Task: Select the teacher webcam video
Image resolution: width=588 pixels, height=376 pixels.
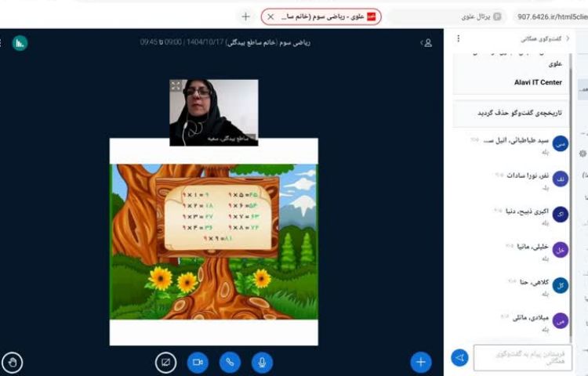Action: tap(214, 112)
